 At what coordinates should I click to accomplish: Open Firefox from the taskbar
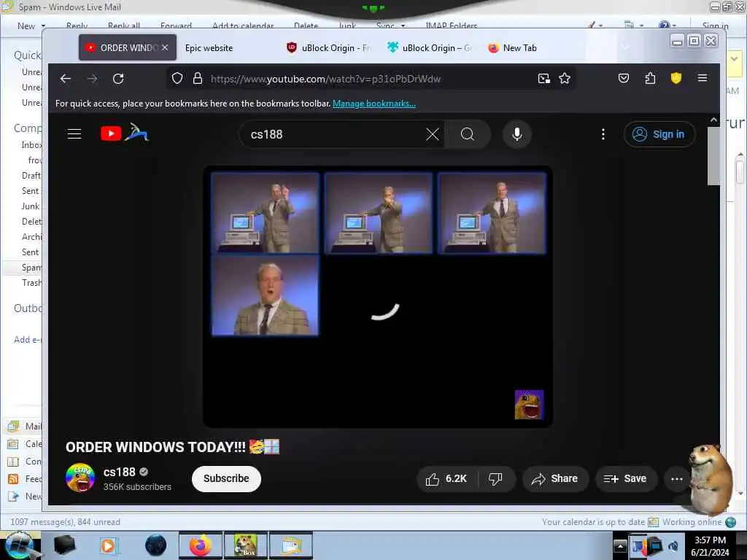201,545
